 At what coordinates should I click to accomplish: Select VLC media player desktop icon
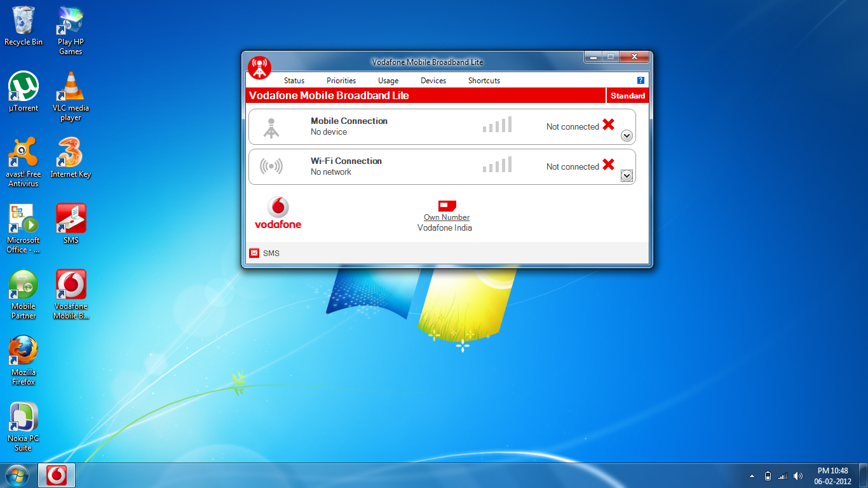(x=71, y=97)
